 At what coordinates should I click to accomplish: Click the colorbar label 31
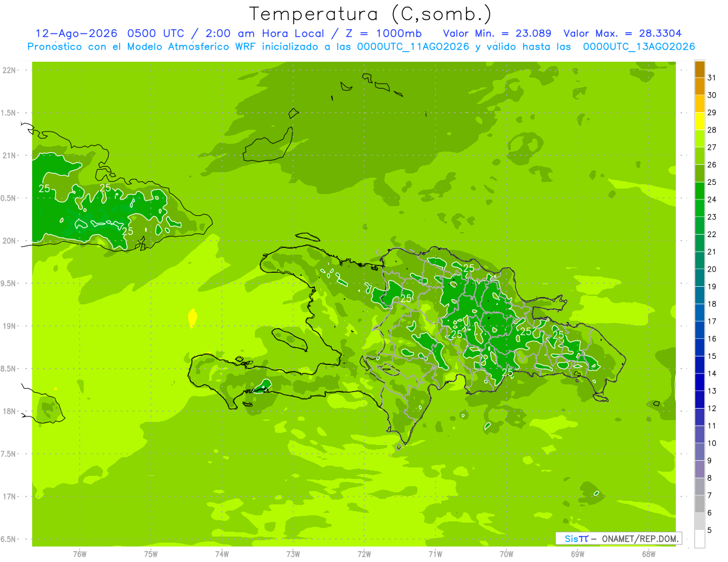point(712,78)
